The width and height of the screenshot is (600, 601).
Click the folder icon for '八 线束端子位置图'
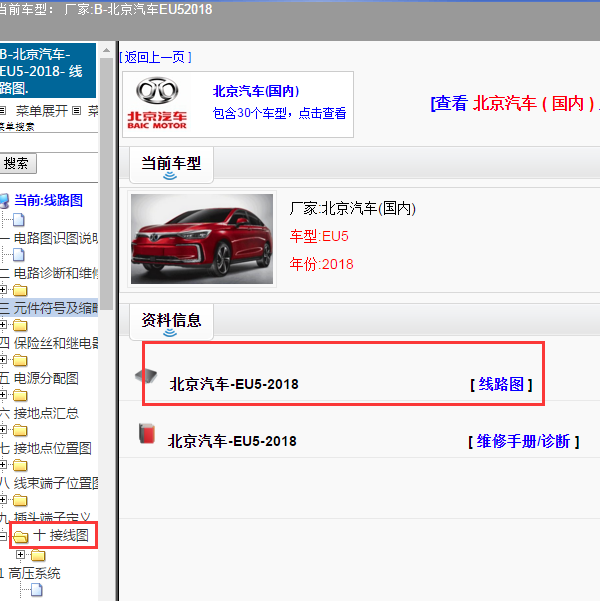(x=20, y=465)
